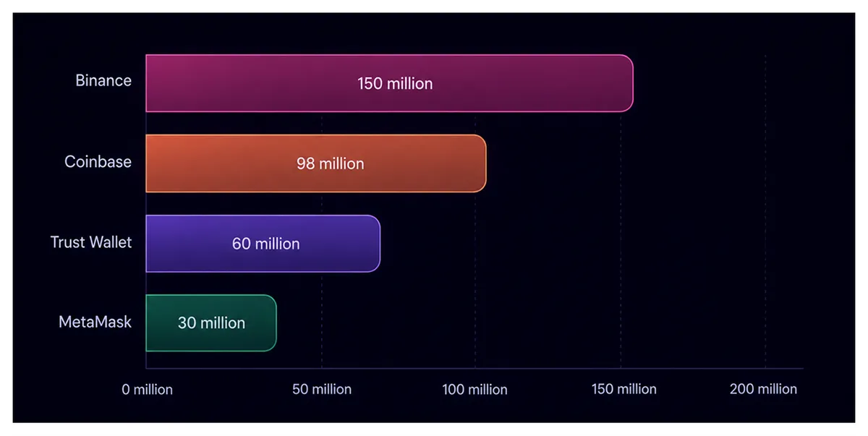Click the "150 million" axis tick label
This screenshot has width=868, height=436.
coord(624,389)
